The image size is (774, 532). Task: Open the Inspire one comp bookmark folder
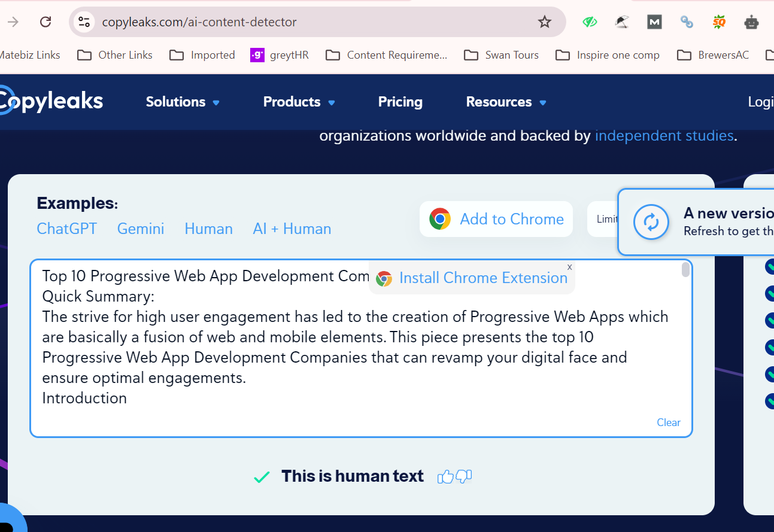click(608, 55)
